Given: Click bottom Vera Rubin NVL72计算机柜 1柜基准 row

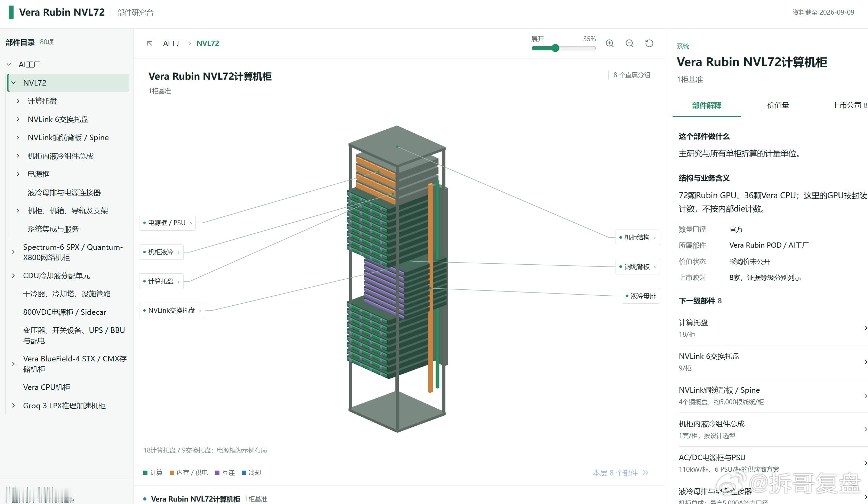Looking at the screenshot, I should 205,499.
